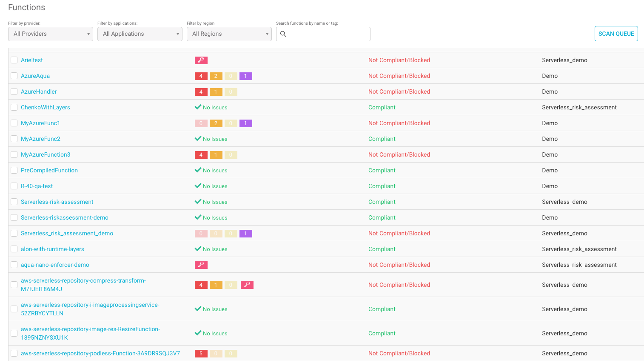Click red badge 5 in podless-Function row

[201, 354]
